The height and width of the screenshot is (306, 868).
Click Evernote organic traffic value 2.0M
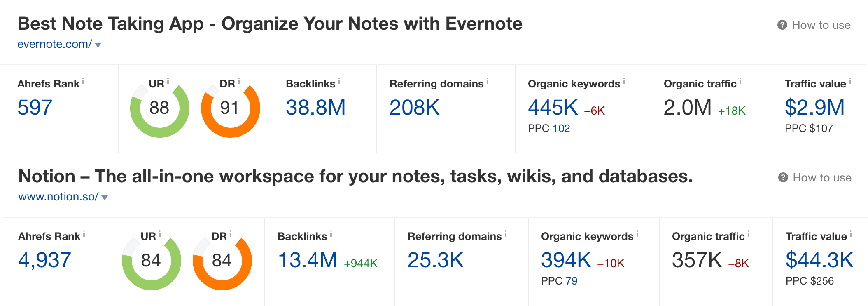(688, 108)
